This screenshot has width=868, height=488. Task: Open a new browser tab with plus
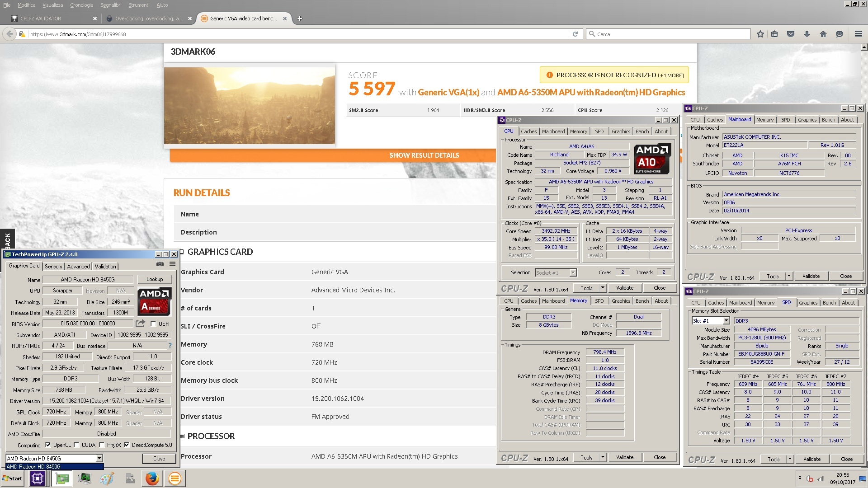point(300,19)
